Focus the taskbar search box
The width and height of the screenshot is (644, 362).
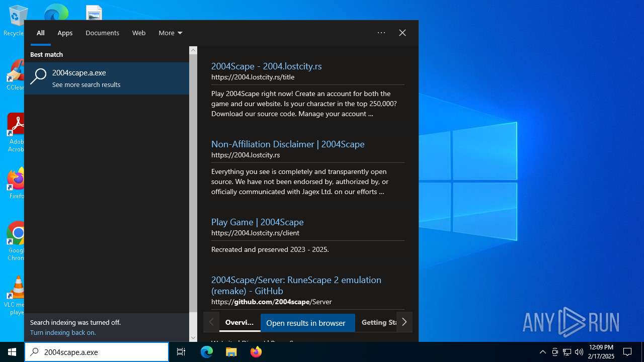[97, 352]
